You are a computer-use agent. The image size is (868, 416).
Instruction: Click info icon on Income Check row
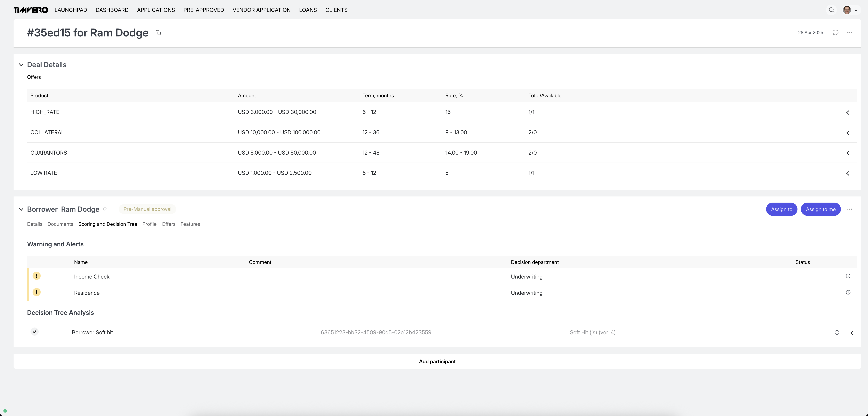pos(848,276)
